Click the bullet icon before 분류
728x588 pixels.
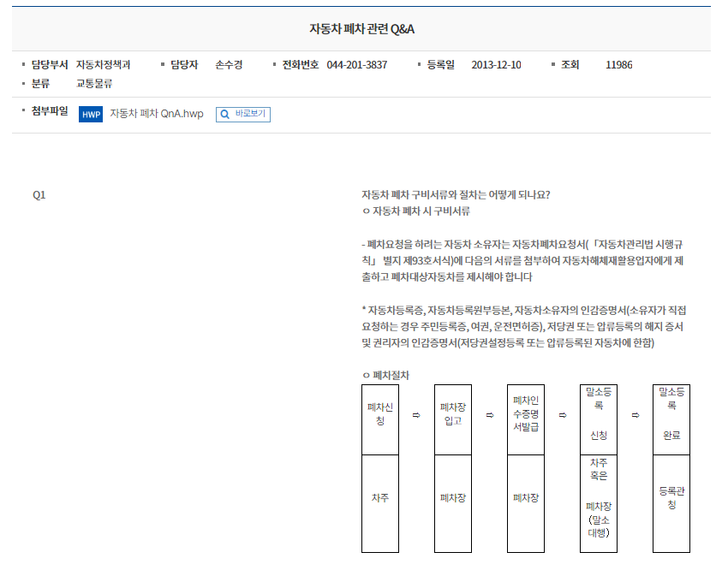click(23, 84)
